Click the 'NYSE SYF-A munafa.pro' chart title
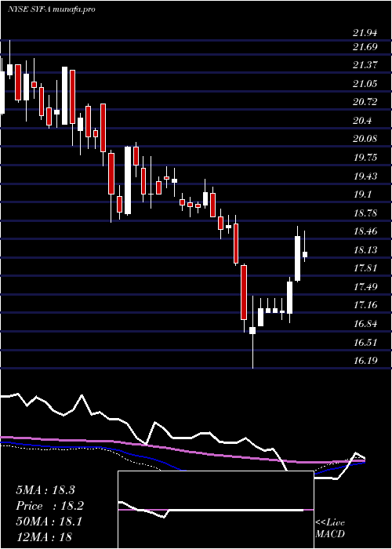 click(x=52, y=9)
